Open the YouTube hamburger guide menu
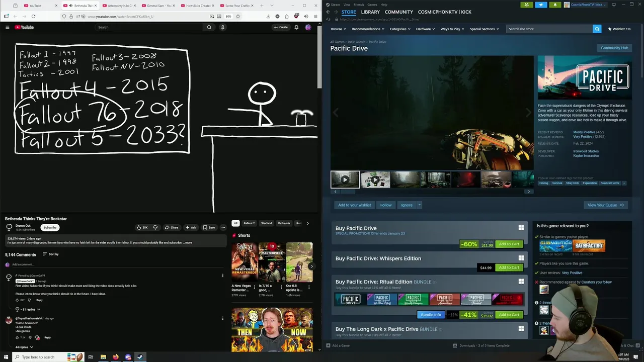The width and height of the screenshot is (644, 362). coord(7,27)
